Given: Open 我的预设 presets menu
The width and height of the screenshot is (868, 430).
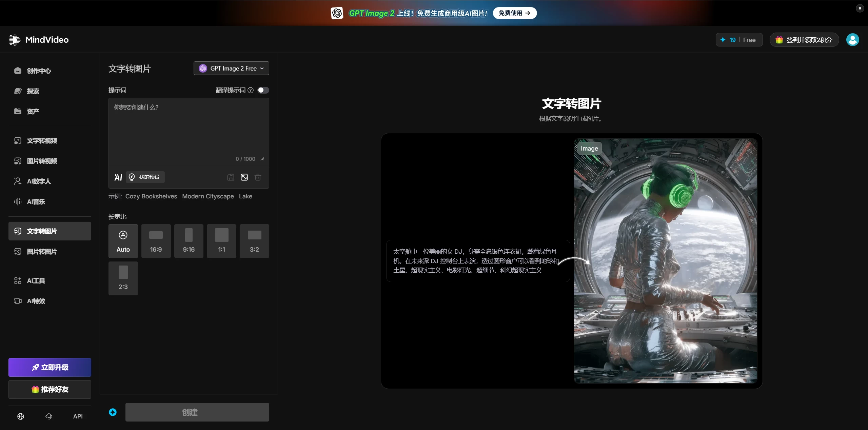Looking at the screenshot, I should coord(145,177).
